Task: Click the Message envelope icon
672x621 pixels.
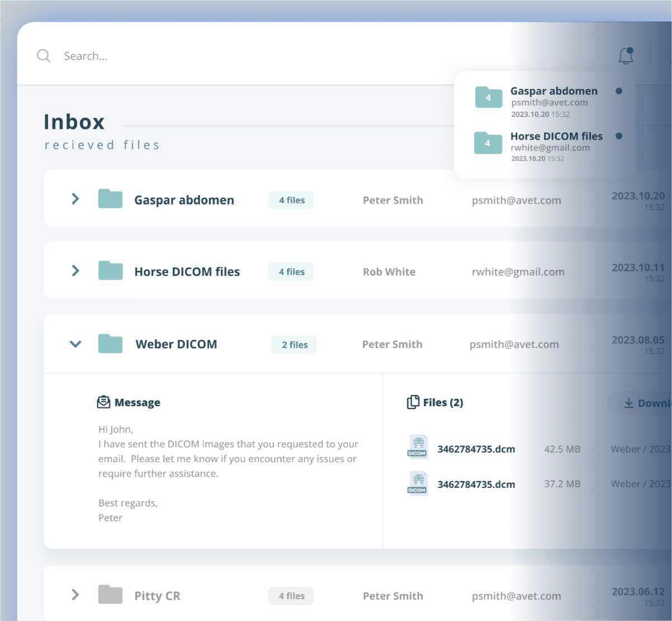Action: click(x=103, y=402)
